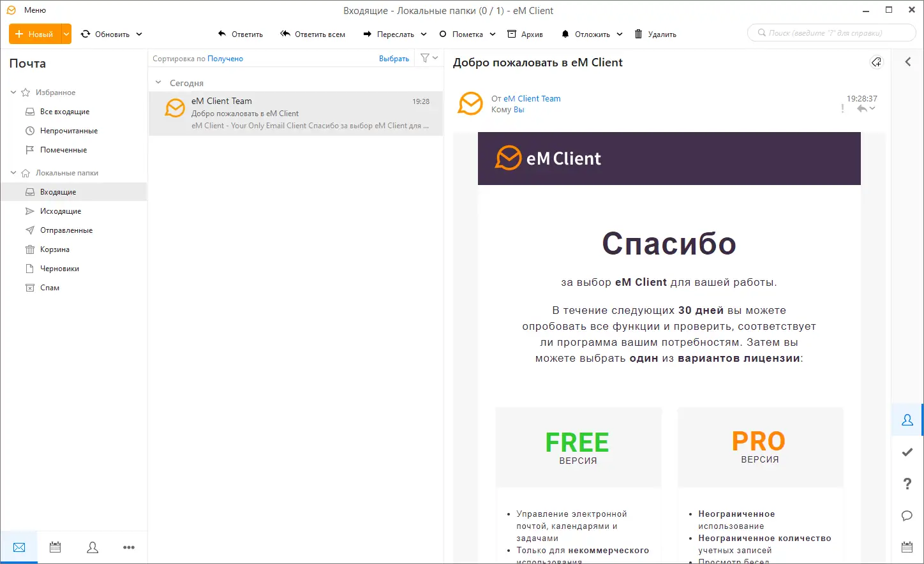
Task: Click the FREE версия card
Action: point(578,447)
